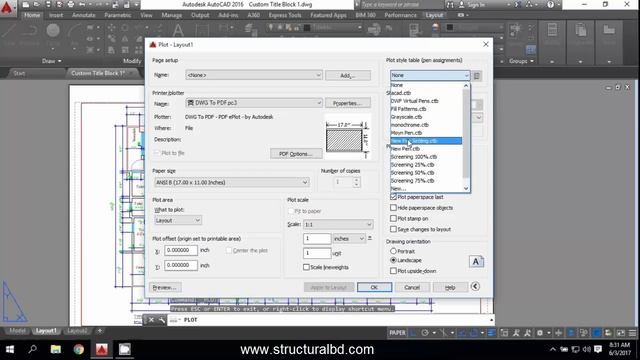Open plotter Properties button
This screenshot has height=360, width=640.
click(348, 103)
